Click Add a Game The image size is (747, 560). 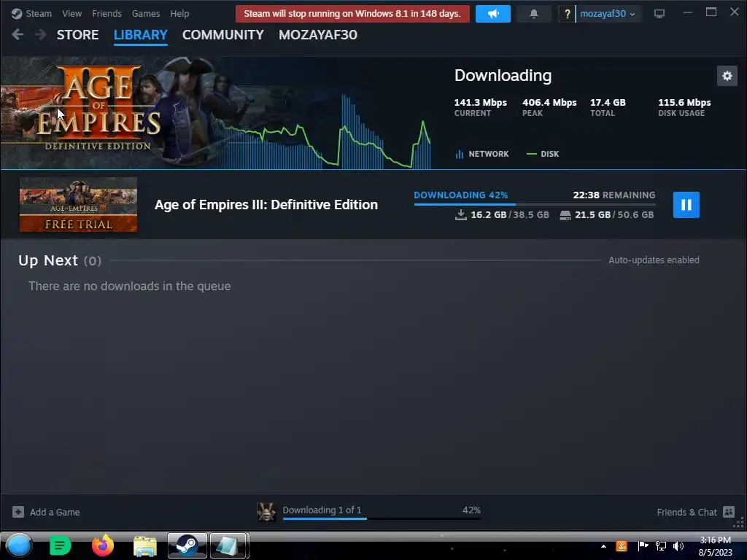[x=55, y=513]
